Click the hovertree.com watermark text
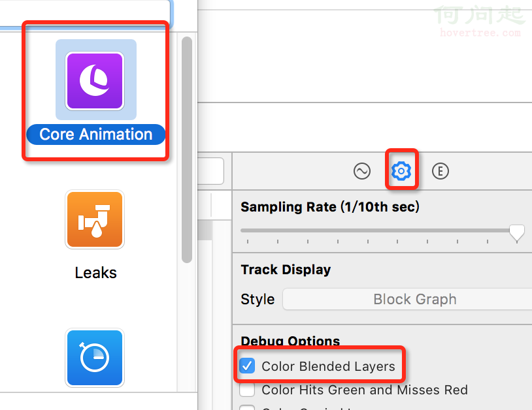Screen dimensions: 532x410 point(480,33)
